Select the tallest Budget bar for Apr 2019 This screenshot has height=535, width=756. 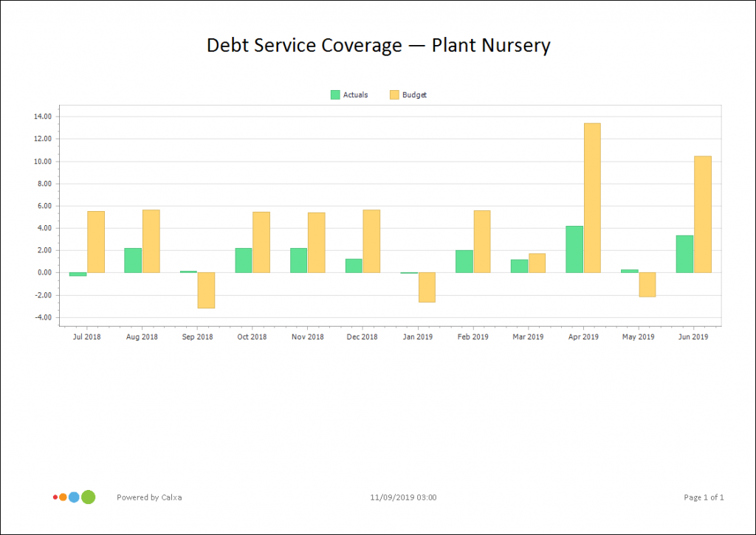592,198
